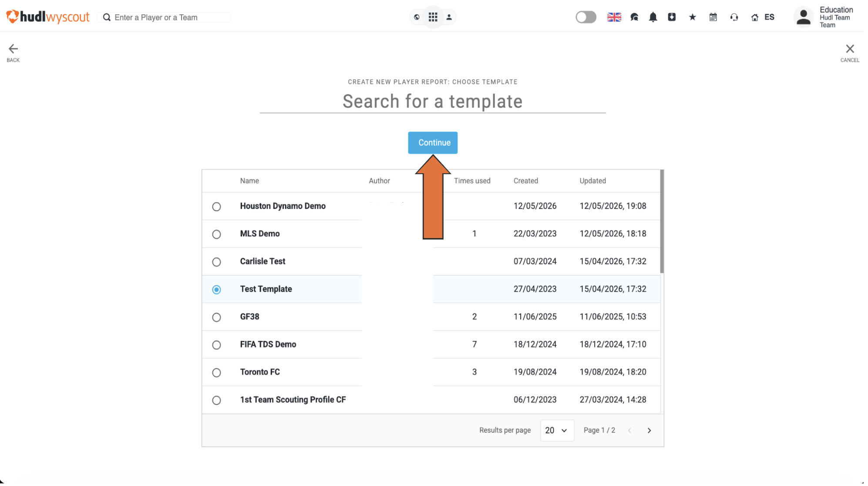Open the apps grid icon

(x=433, y=17)
